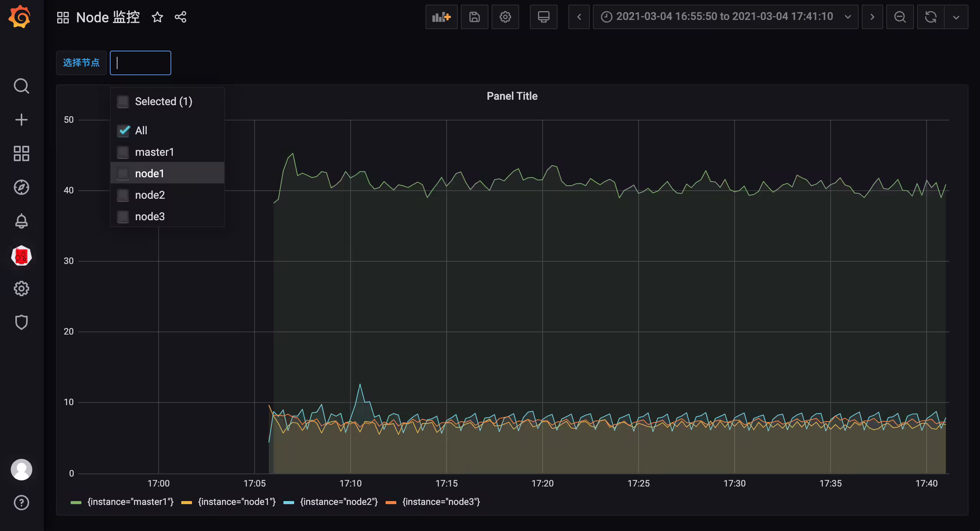This screenshot has width=980, height=531.
Task: Open the time range picker dropdown
Action: tap(725, 17)
